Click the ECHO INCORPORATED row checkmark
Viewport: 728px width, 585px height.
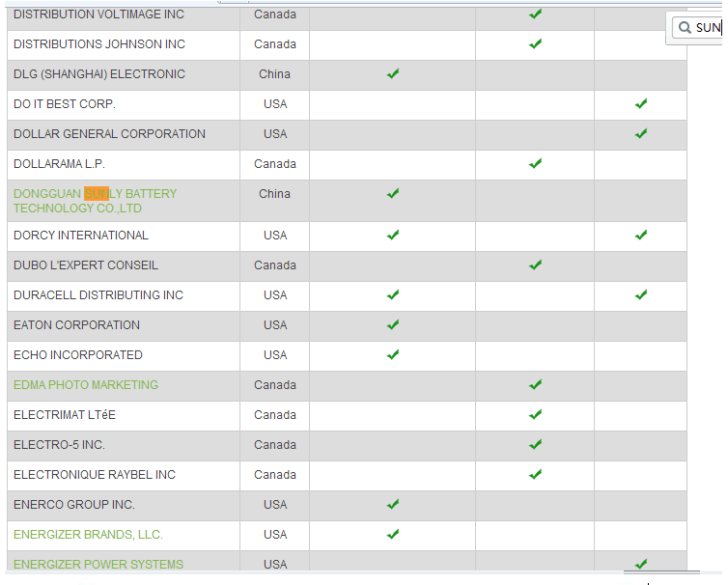[x=393, y=355]
